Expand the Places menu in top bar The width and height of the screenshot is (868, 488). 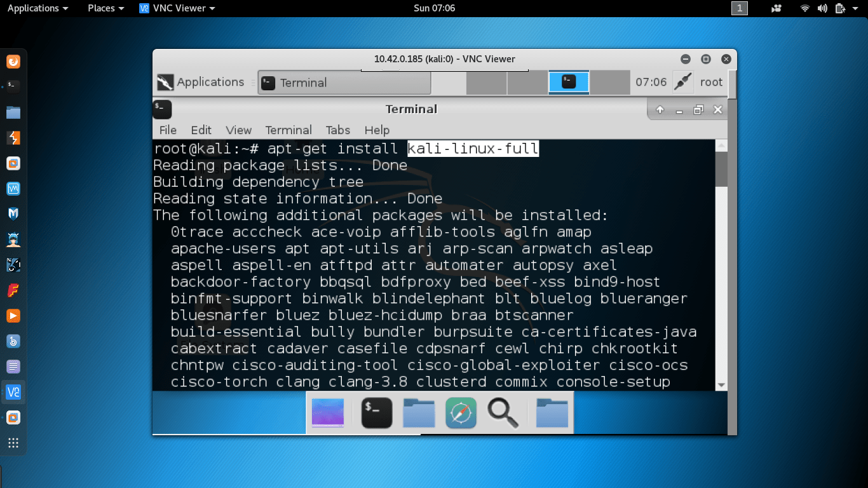click(105, 8)
